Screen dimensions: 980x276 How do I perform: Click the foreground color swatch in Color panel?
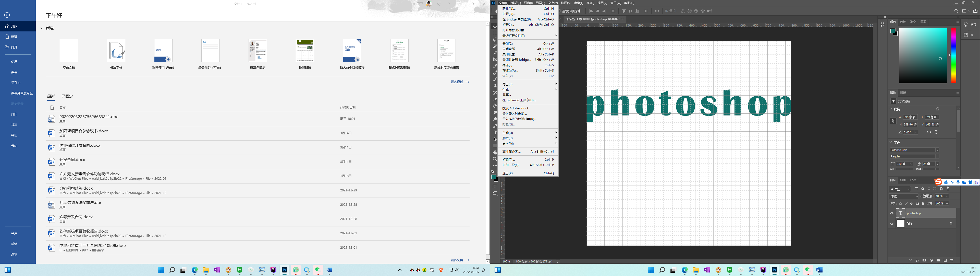[892, 31]
